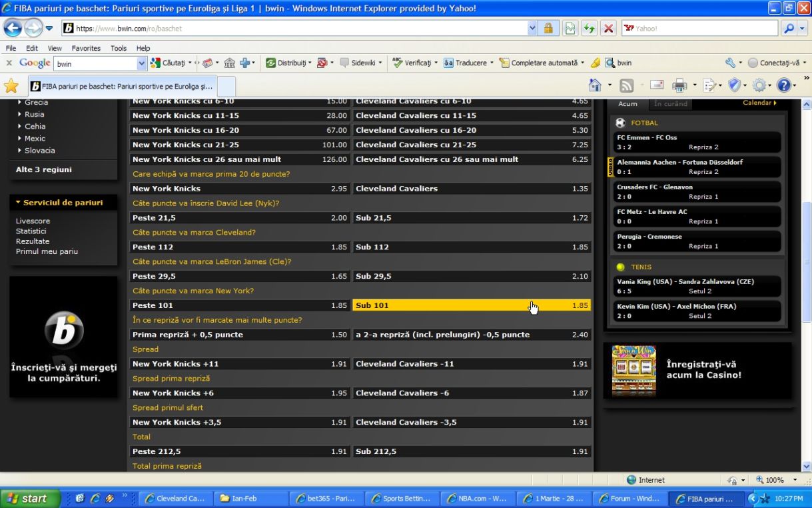Image resolution: width=812 pixels, height=508 pixels.
Task: Click Traducere translate button
Action: [468, 63]
